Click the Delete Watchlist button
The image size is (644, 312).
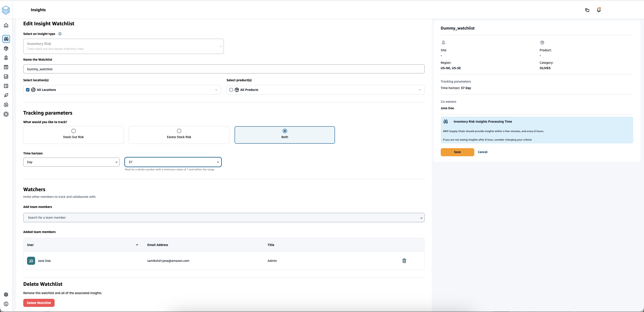(x=39, y=303)
